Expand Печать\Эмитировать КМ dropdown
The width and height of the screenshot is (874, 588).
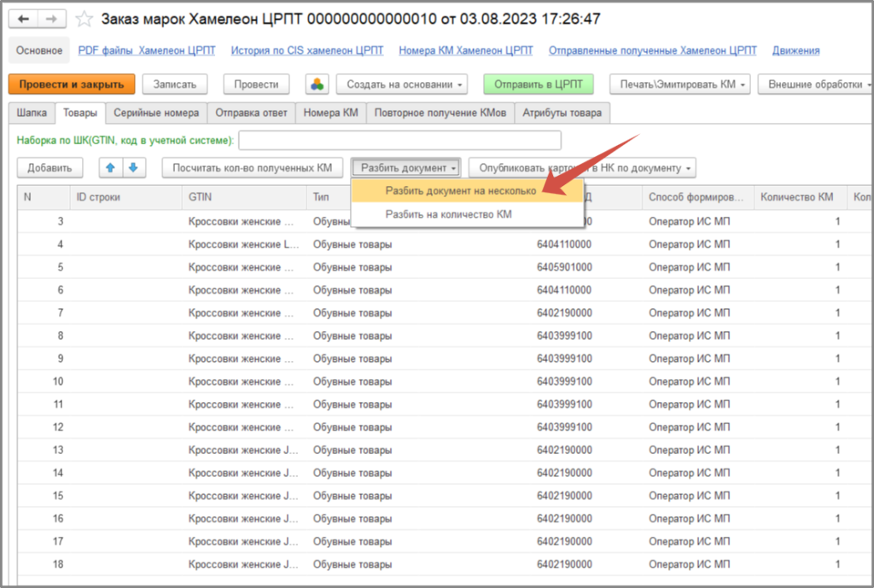point(680,84)
